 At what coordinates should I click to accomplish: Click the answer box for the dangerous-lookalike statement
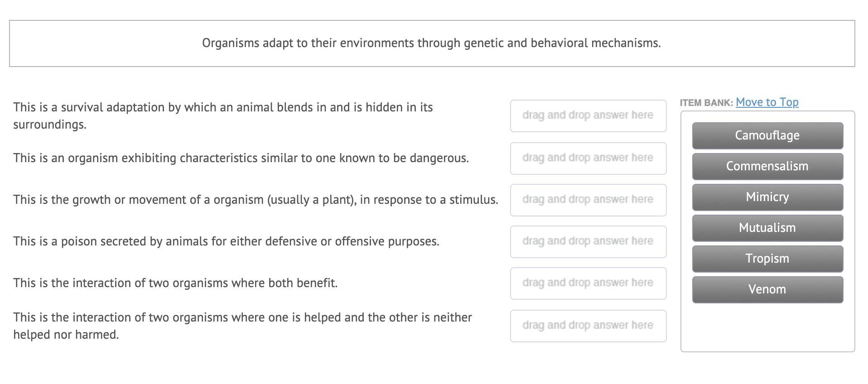(x=588, y=158)
